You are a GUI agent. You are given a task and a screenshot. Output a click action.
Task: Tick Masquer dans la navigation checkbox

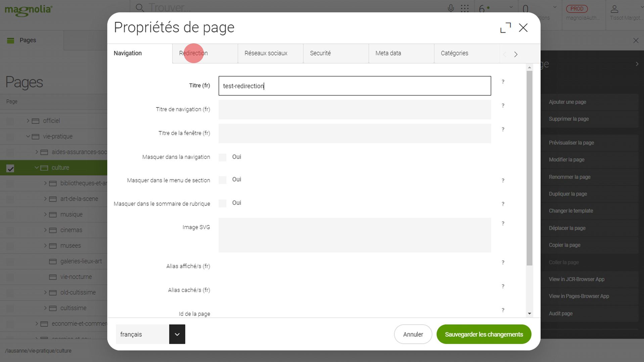coord(222,157)
